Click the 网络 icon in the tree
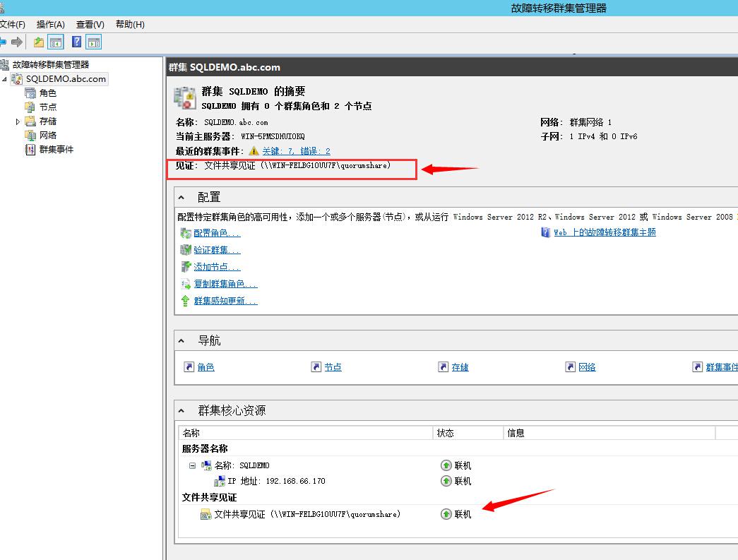 click(x=30, y=136)
